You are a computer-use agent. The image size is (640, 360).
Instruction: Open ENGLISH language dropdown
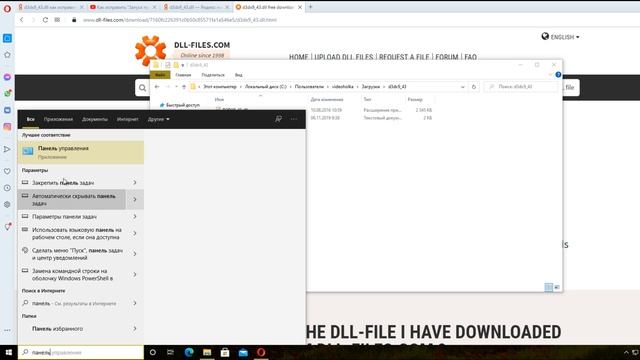click(560, 37)
